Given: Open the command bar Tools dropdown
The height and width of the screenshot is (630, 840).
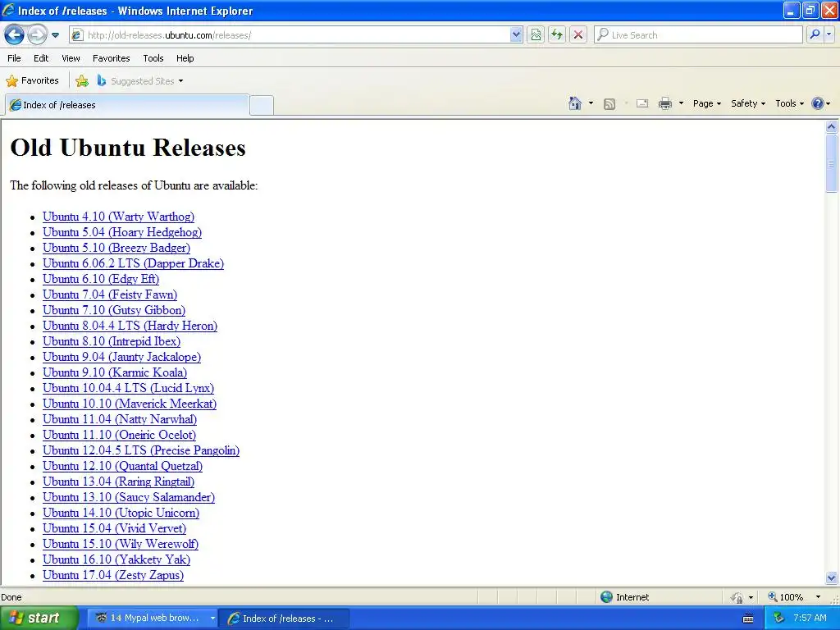Looking at the screenshot, I should click(790, 103).
